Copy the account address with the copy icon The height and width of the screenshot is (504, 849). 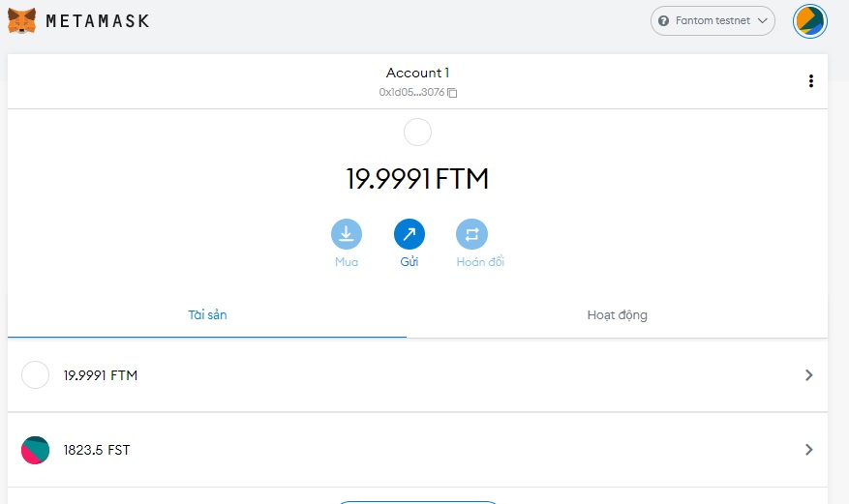452,93
